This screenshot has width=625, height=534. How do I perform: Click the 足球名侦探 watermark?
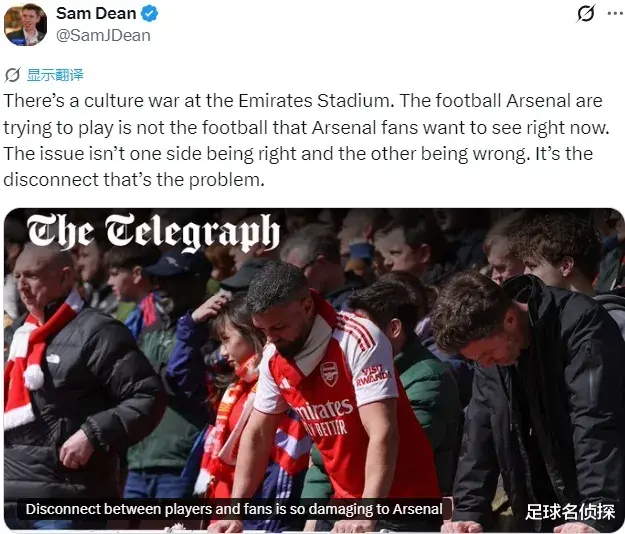(x=570, y=512)
